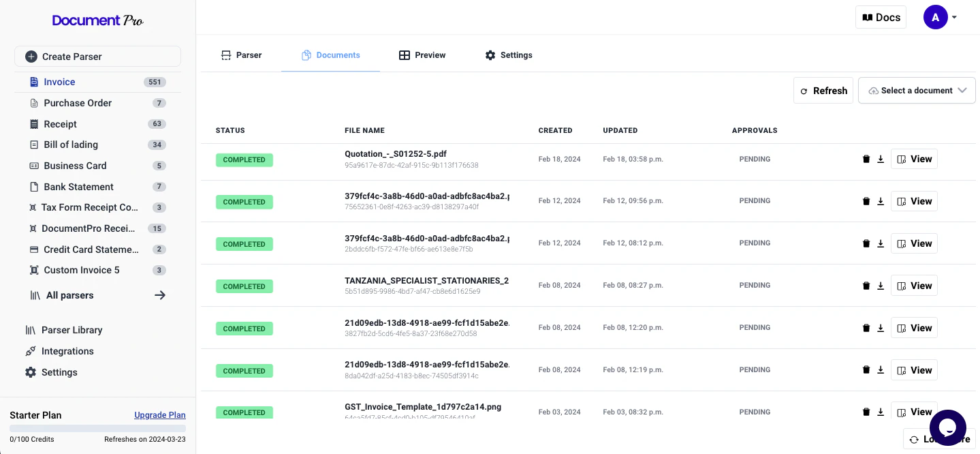Screen dimensions: 980x454
Task: Go to the Parser tab
Action: 242,55
